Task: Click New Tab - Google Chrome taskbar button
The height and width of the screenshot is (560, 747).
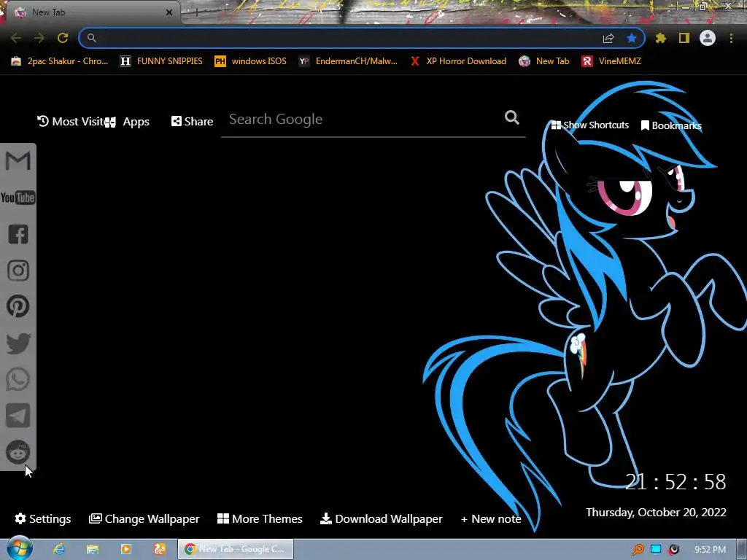Action: click(x=236, y=549)
